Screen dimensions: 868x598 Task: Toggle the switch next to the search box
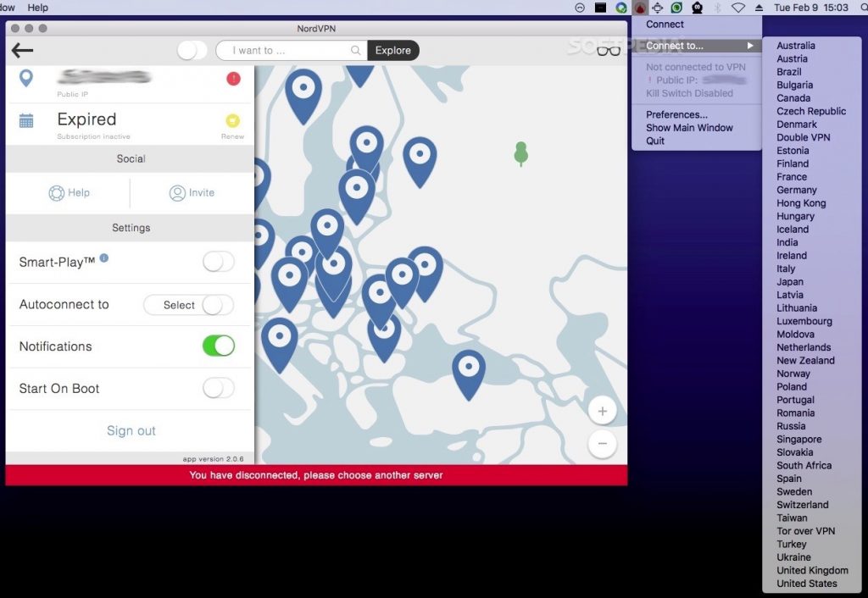click(192, 51)
